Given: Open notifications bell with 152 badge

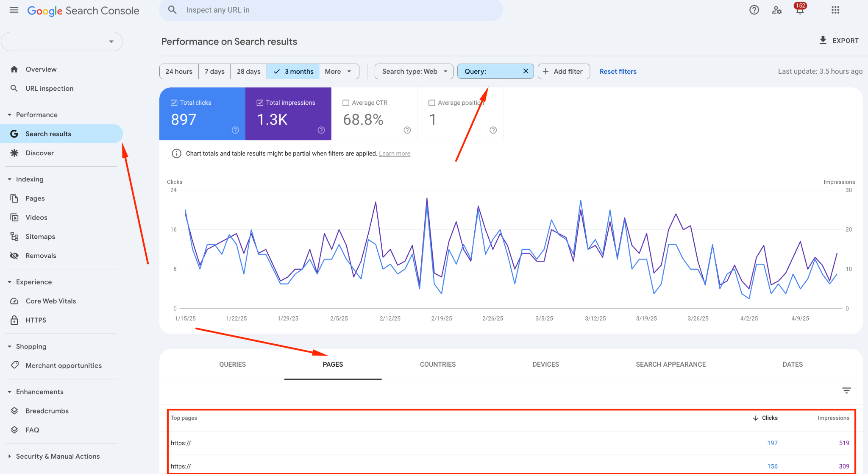Looking at the screenshot, I should pos(800,9).
